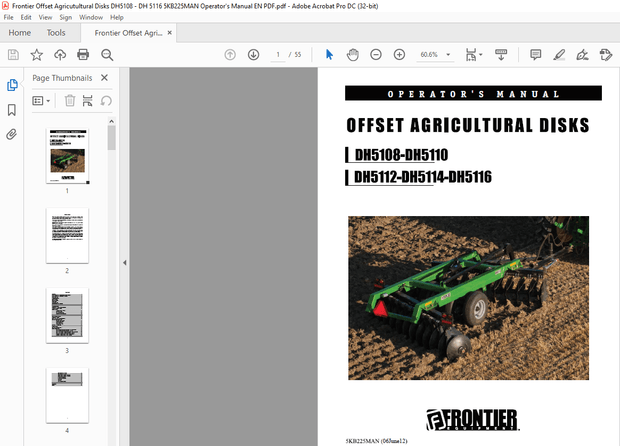Add document to starred with star icon
Screen dimensions: 620x446
coord(36,55)
